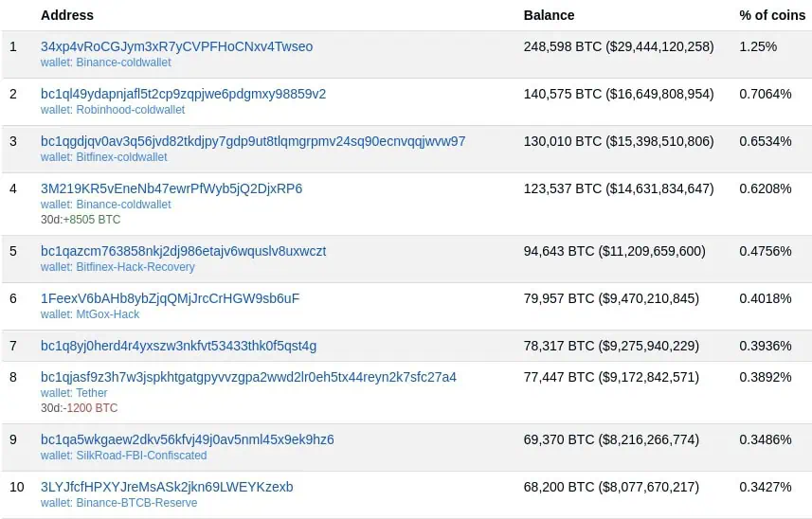Open the MtGox-Hack wallet link

pos(90,314)
